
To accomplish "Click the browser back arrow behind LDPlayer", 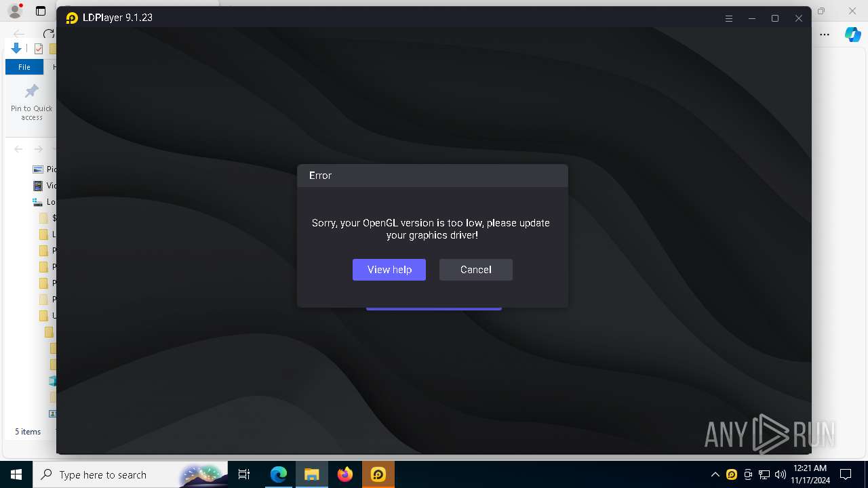I will (19, 33).
